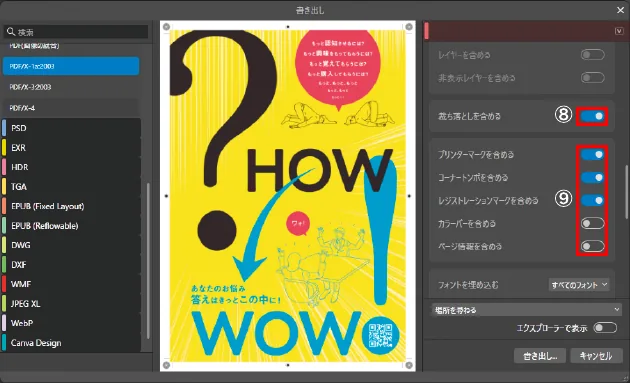Click the bottom-right corner handle of preview
The width and height of the screenshot is (630, 383).
[x=409, y=365]
